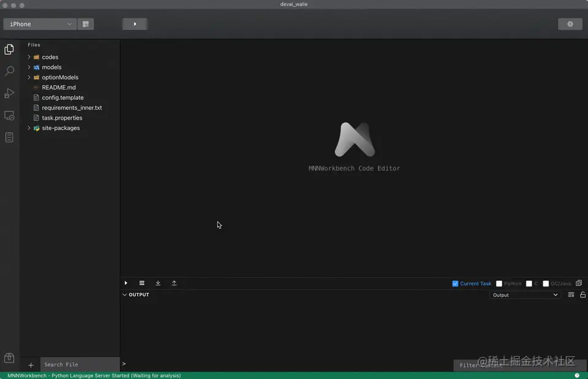The image size is (588, 379).
Task: Uncheck the Current Task checkbox
Action: point(455,283)
